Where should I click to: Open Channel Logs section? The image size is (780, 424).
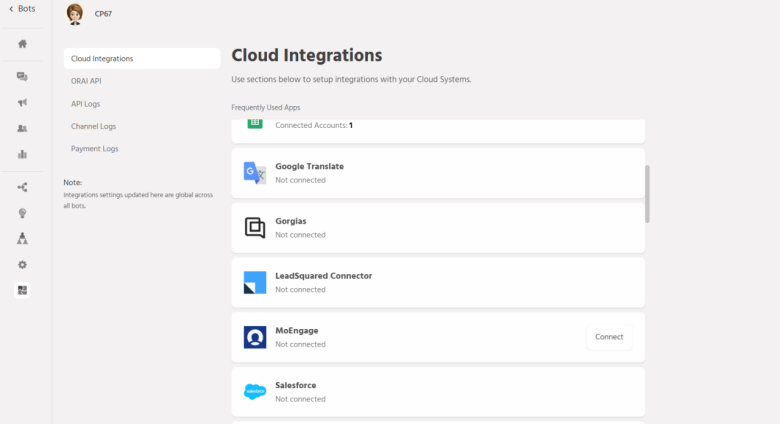pyautogui.click(x=93, y=126)
